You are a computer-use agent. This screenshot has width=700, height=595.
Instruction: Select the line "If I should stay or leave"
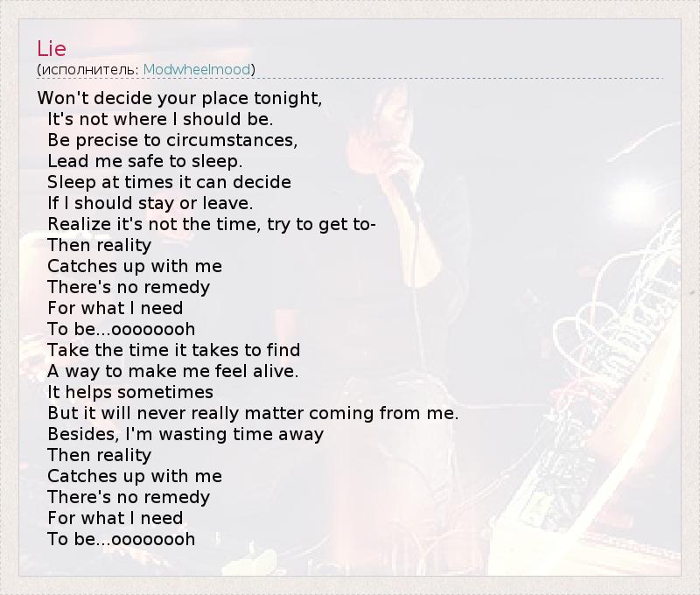pos(150,203)
